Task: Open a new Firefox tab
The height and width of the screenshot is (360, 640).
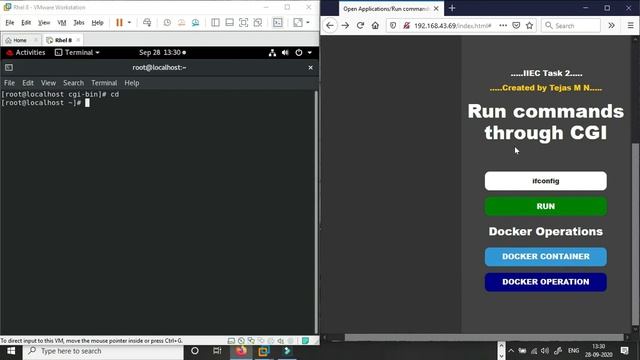Action: pos(452,8)
